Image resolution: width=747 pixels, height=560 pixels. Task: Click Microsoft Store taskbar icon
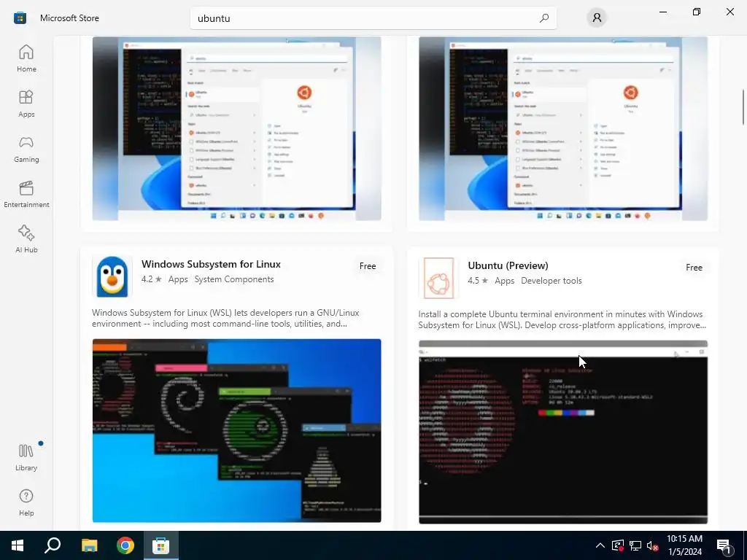tap(161, 545)
